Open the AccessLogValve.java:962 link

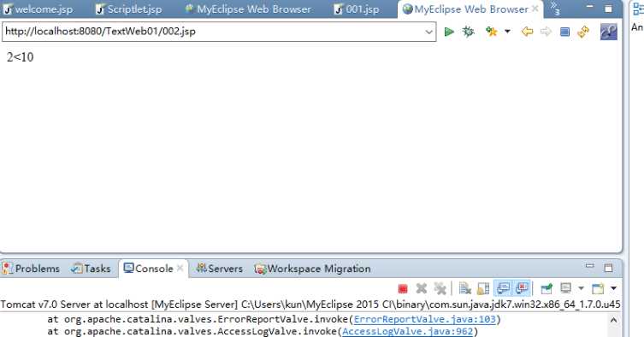[408, 331]
